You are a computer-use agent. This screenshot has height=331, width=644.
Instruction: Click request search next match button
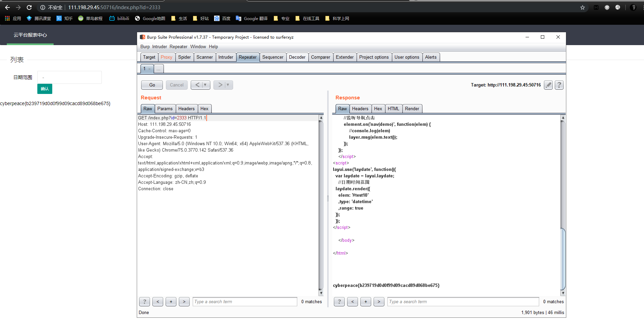tap(184, 301)
